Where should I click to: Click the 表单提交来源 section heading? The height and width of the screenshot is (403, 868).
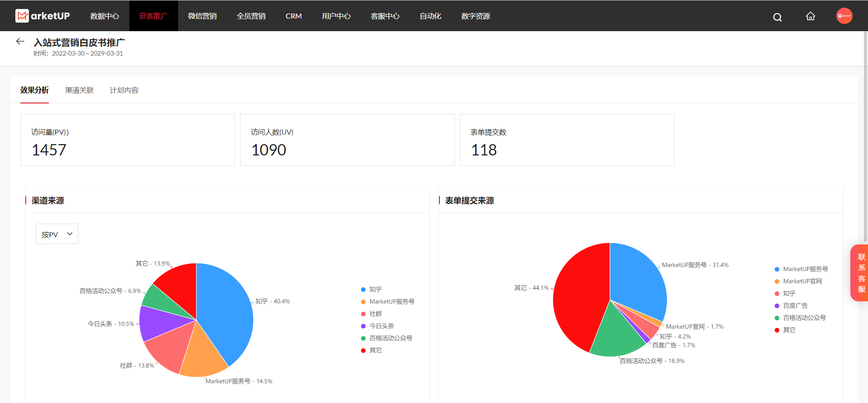469,201
